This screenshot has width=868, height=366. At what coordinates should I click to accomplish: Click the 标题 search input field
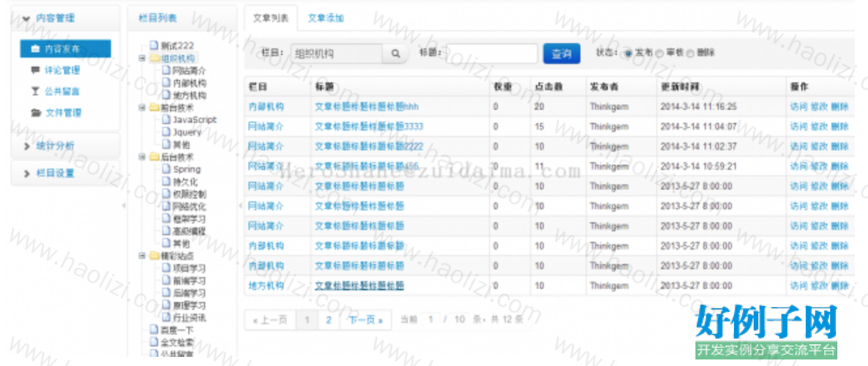tap(492, 54)
